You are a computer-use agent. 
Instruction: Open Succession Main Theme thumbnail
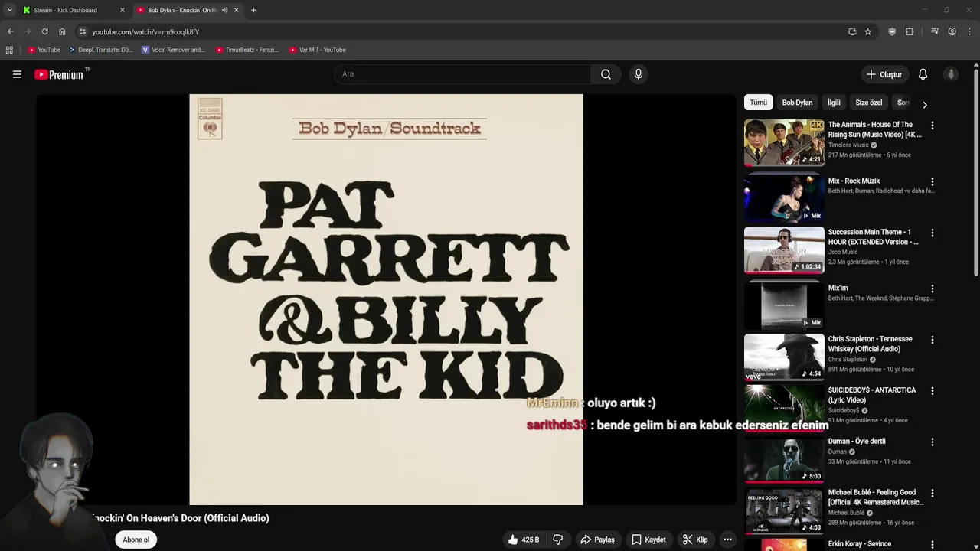784,249
